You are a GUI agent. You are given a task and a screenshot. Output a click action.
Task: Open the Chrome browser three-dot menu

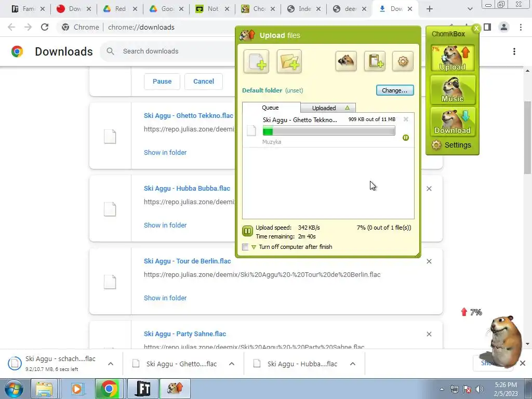[x=521, y=27]
